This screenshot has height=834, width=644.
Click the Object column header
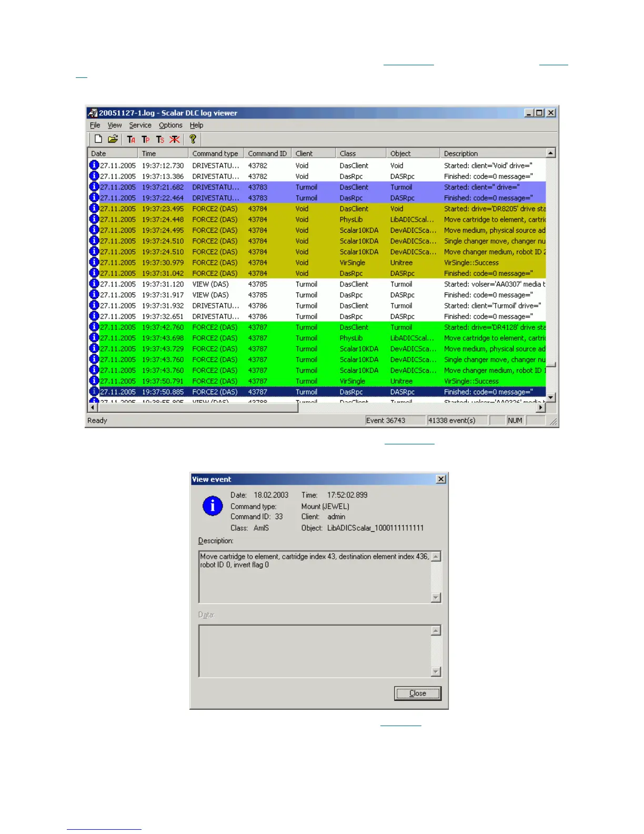click(x=413, y=153)
